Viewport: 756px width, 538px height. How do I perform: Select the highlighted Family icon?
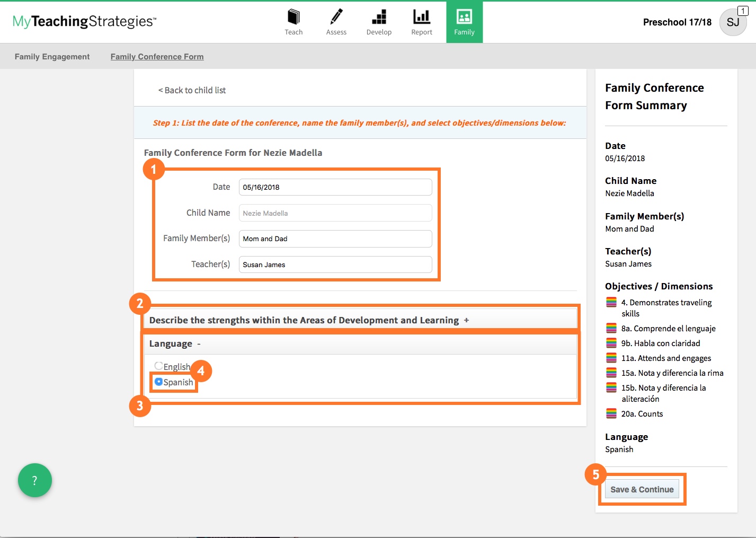464,17
